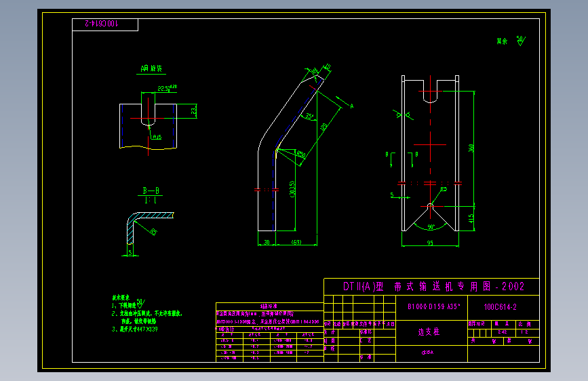Select the "95" width dimension
This screenshot has height=381, width=588.
(x=430, y=243)
